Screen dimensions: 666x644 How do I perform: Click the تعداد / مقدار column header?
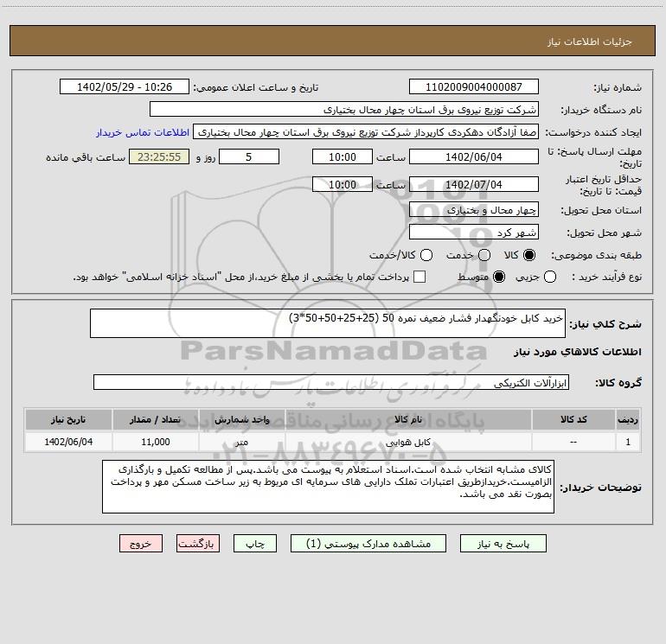pos(155,419)
